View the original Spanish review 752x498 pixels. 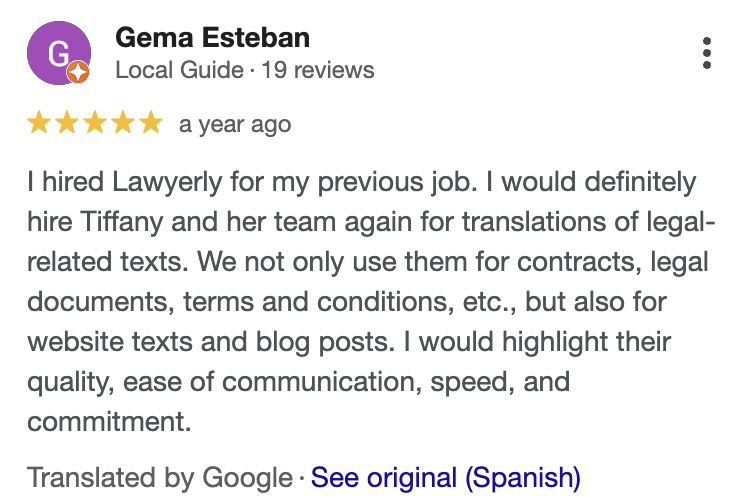click(x=446, y=476)
